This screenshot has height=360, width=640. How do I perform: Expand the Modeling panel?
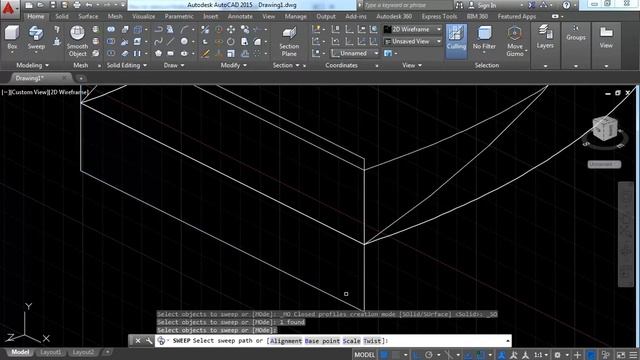click(x=33, y=65)
